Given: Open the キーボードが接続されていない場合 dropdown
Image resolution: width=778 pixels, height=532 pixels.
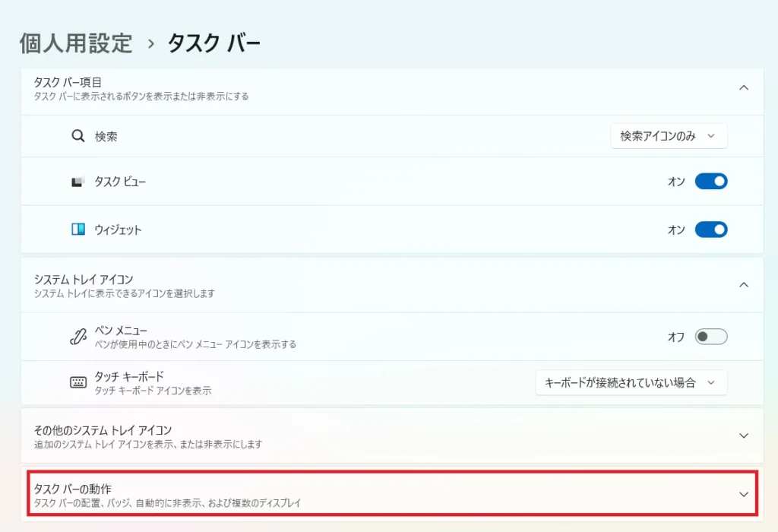Looking at the screenshot, I should pos(631,383).
